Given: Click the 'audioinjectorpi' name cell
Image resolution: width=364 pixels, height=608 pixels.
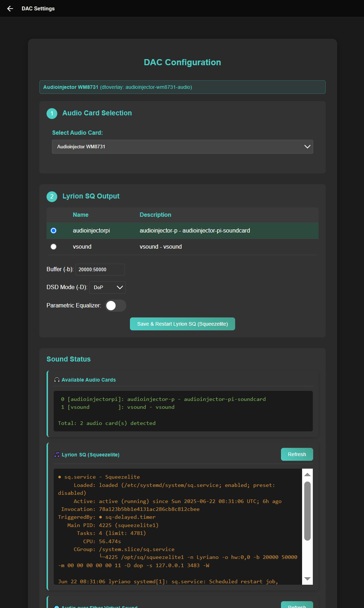Looking at the screenshot, I should coord(91,231).
